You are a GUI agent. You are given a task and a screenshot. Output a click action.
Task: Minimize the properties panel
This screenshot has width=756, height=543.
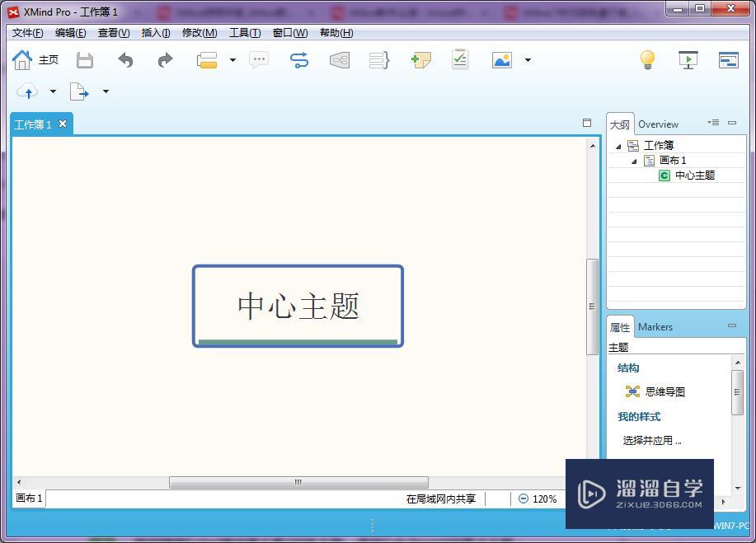732,325
